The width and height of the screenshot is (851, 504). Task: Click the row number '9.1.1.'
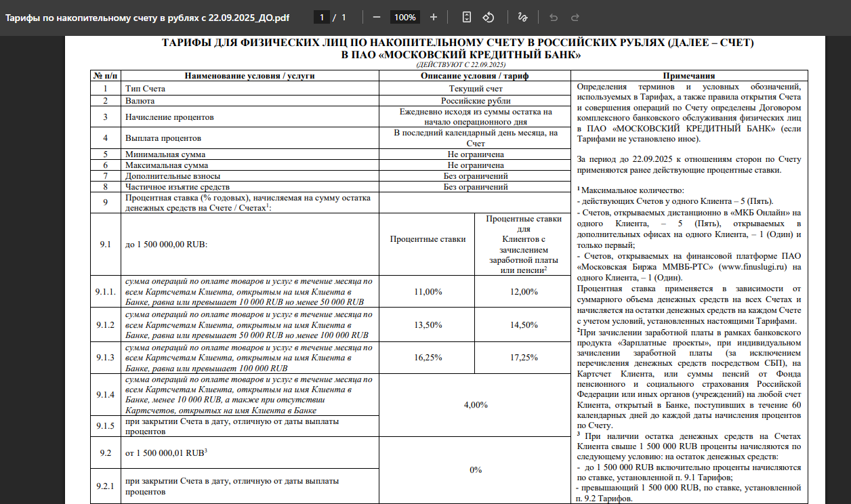tap(105, 292)
